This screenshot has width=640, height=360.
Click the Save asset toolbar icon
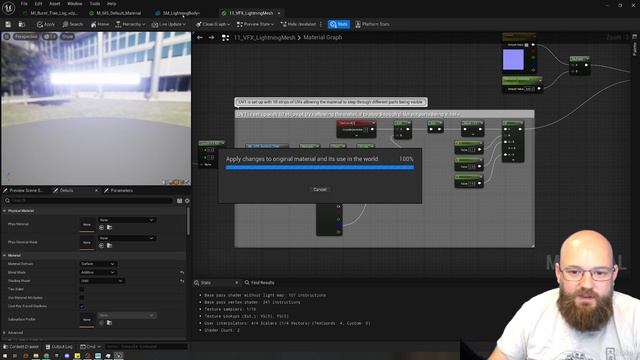click(8, 24)
